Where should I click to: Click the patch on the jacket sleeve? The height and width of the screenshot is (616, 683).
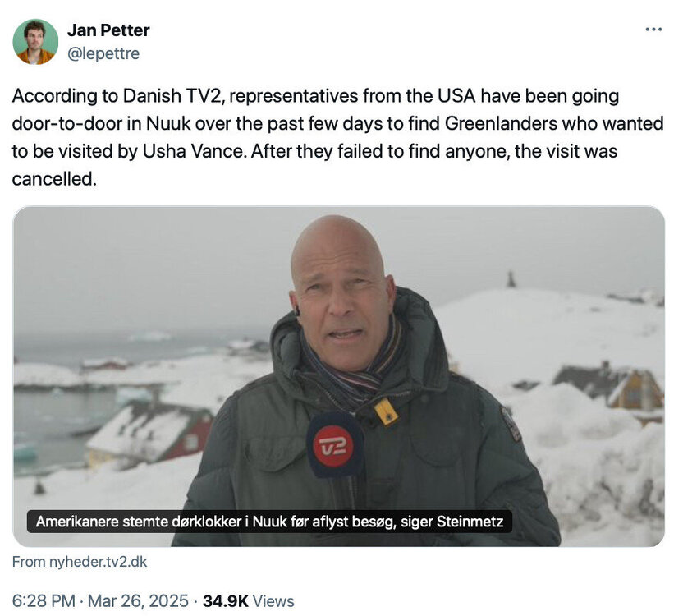512,425
